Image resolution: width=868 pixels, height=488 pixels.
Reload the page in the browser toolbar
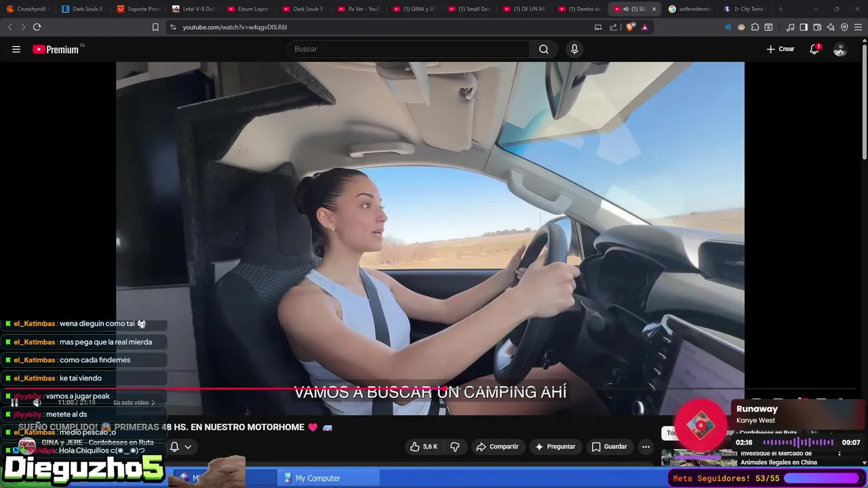point(37,27)
